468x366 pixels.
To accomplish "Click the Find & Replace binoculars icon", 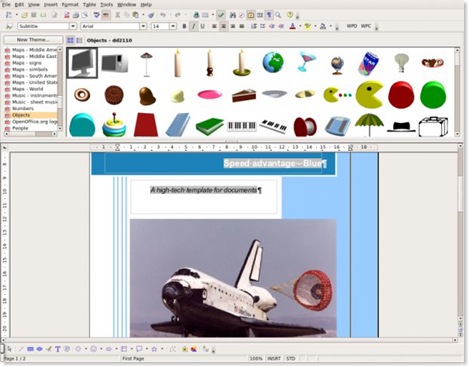I will pos(233,15).
